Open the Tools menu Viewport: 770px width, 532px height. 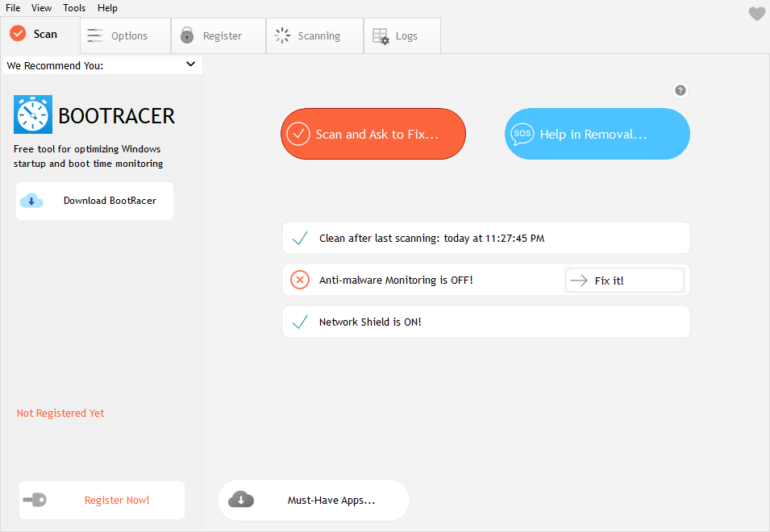(x=74, y=8)
